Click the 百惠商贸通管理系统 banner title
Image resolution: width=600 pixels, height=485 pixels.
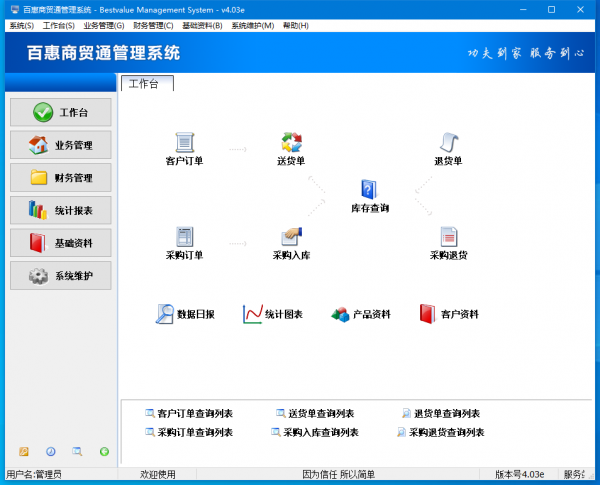point(103,53)
